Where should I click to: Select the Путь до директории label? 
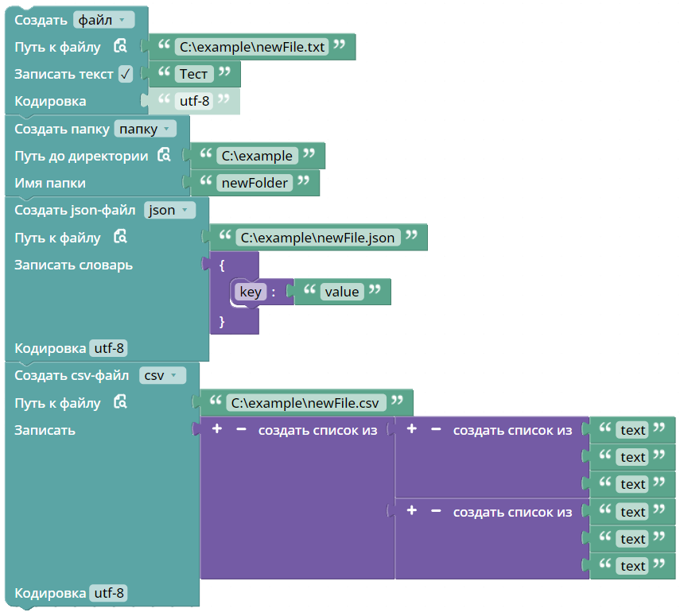pos(81,156)
